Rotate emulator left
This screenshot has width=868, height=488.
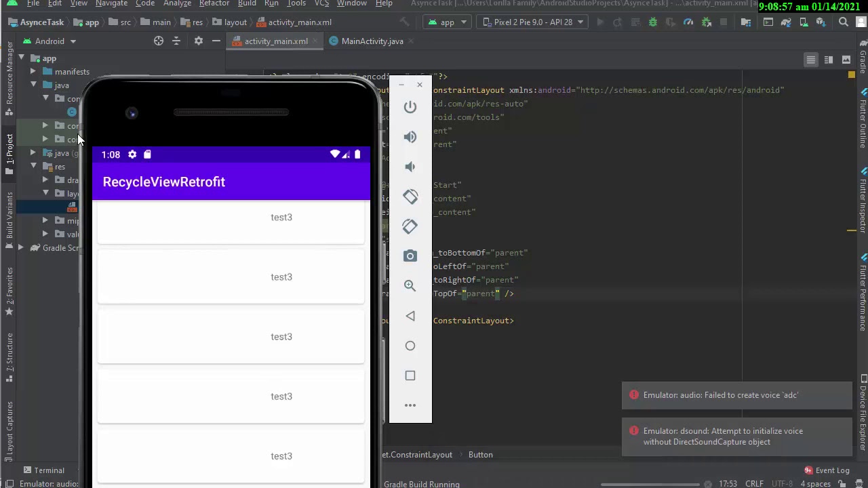point(410,197)
